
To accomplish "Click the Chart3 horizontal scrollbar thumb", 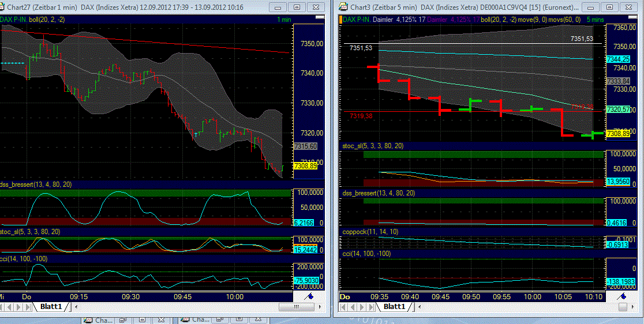I will (623, 307).
